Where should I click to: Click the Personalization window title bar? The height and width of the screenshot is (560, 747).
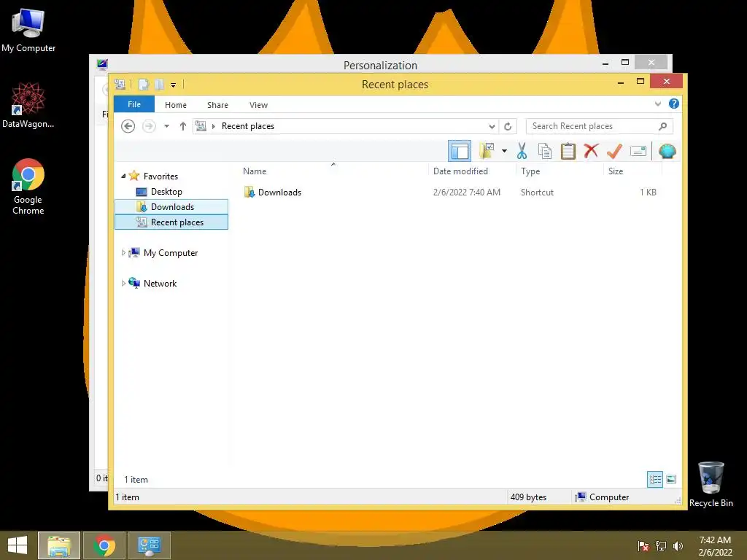380,65
